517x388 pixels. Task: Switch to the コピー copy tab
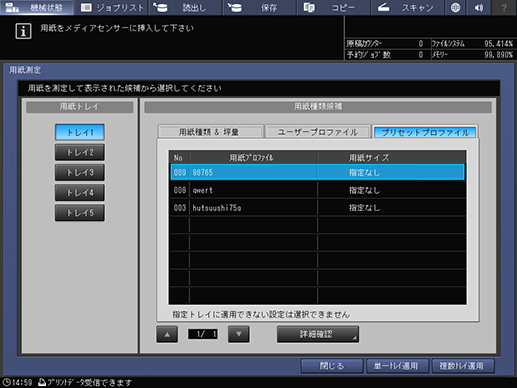[334, 7]
